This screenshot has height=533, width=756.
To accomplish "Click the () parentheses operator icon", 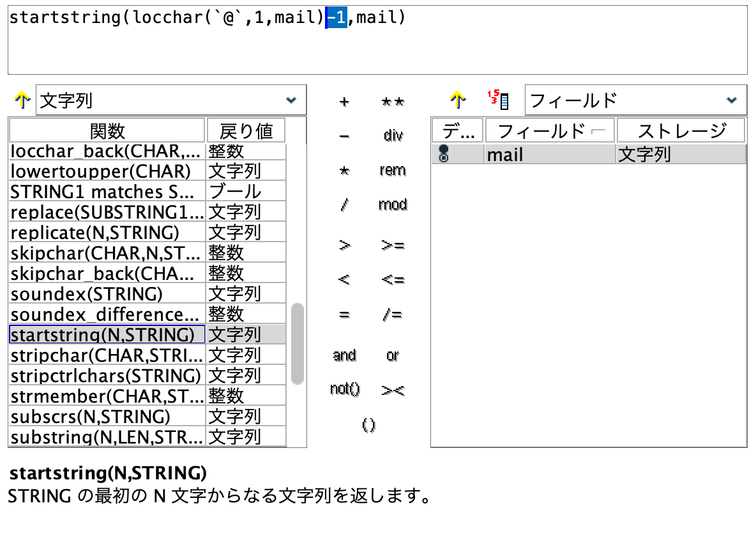I will [369, 424].
